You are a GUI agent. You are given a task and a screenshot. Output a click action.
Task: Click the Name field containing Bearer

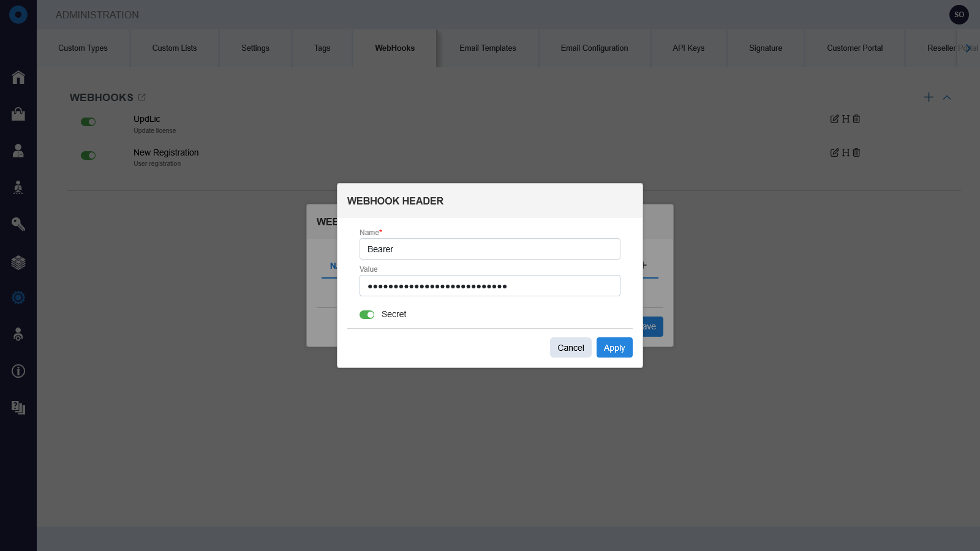click(x=490, y=249)
